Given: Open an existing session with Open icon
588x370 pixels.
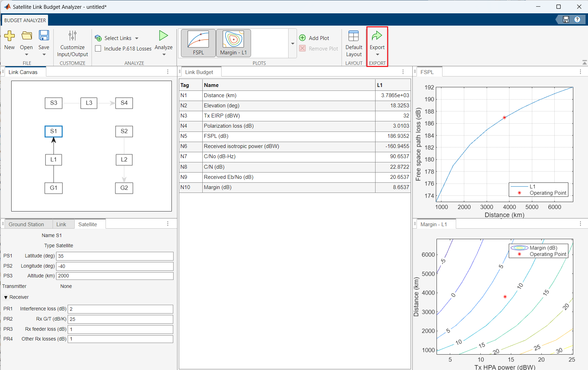Looking at the screenshot, I should [26, 36].
